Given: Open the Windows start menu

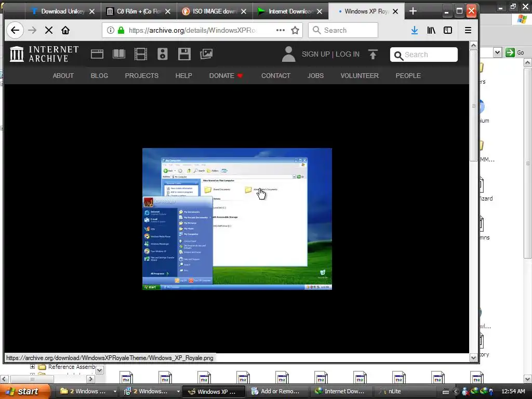Looking at the screenshot, I should click(x=25, y=391).
